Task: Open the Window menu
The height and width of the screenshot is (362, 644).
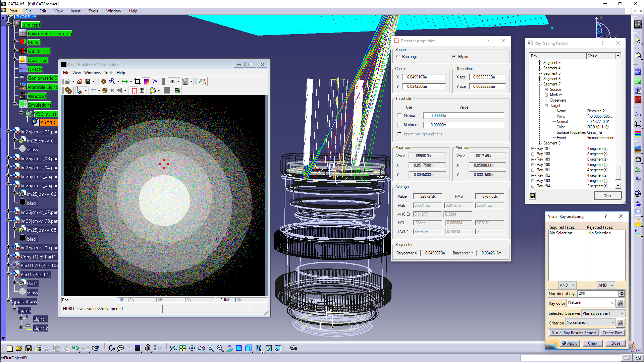Action: tap(114, 11)
